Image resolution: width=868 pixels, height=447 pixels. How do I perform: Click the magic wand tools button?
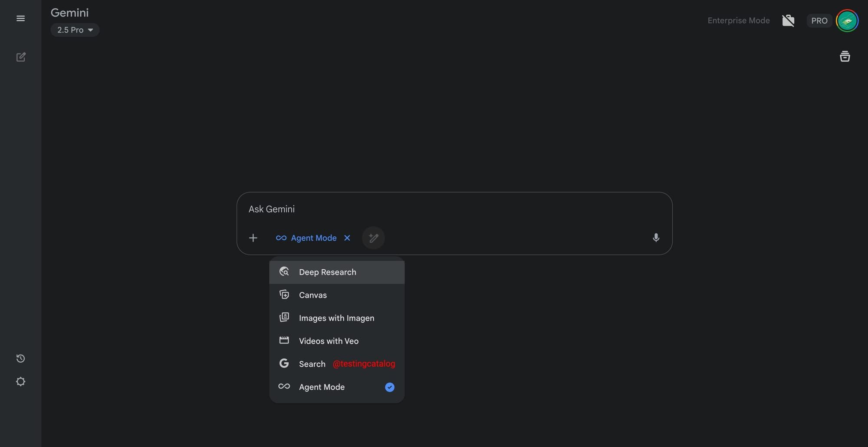(373, 238)
